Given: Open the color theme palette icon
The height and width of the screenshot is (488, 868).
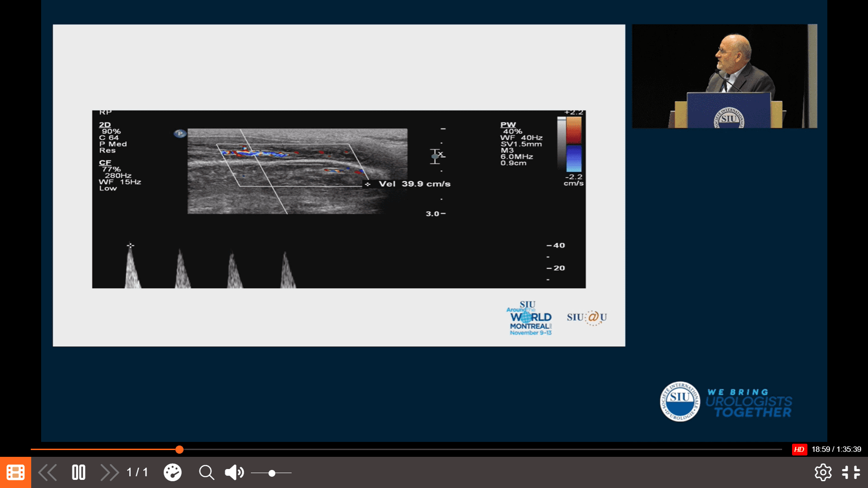Looking at the screenshot, I should point(172,473).
